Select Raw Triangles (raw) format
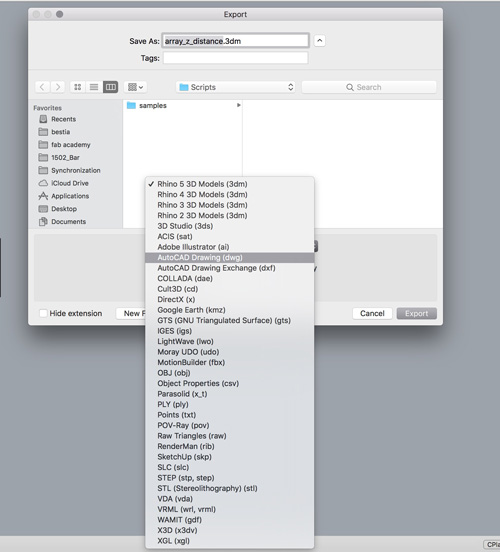 pyautogui.click(x=230, y=436)
